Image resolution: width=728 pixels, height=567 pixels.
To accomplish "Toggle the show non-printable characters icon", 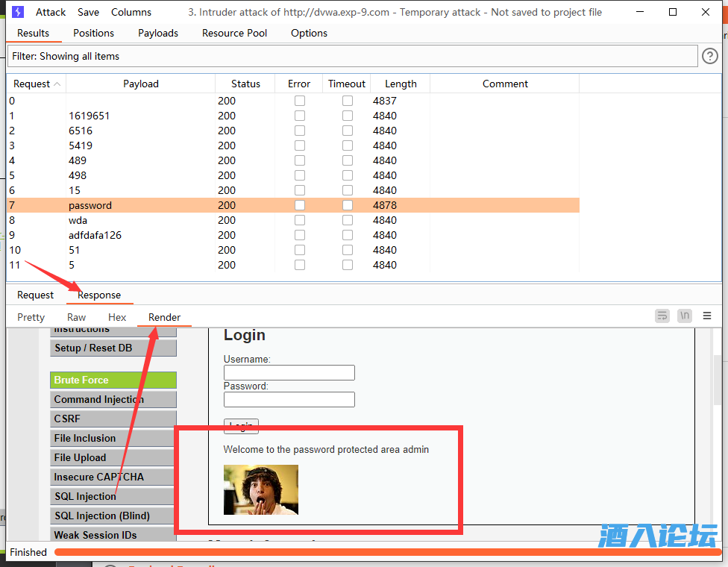I will (x=685, y=316).
